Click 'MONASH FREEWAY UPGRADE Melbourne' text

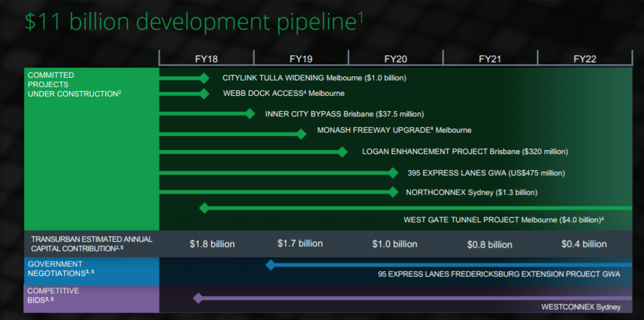click(394, 130)
